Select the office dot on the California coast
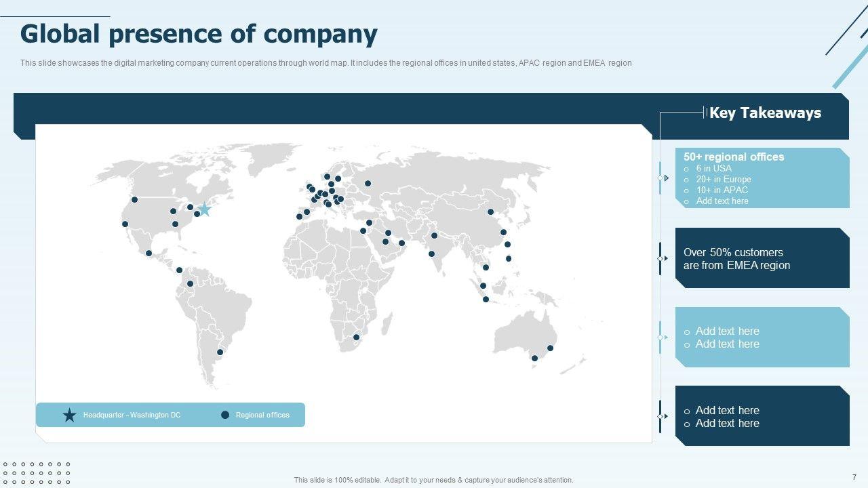 [x=125, y=224]
